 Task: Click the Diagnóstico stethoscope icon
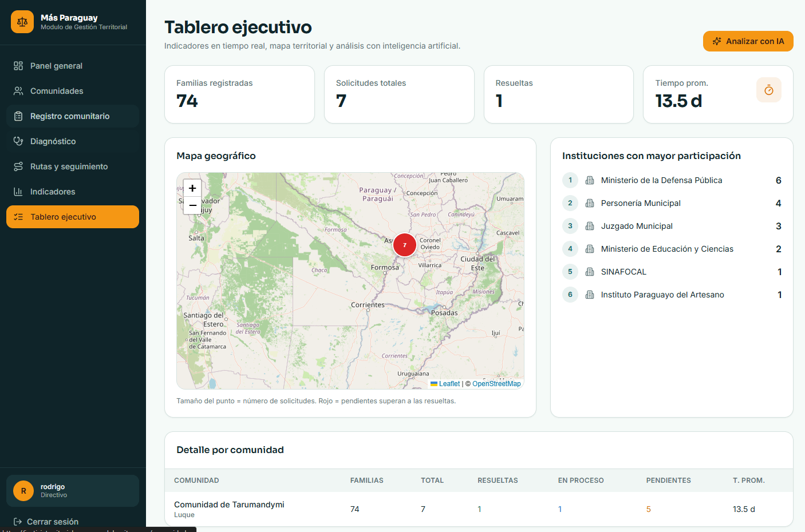point(18,141)
